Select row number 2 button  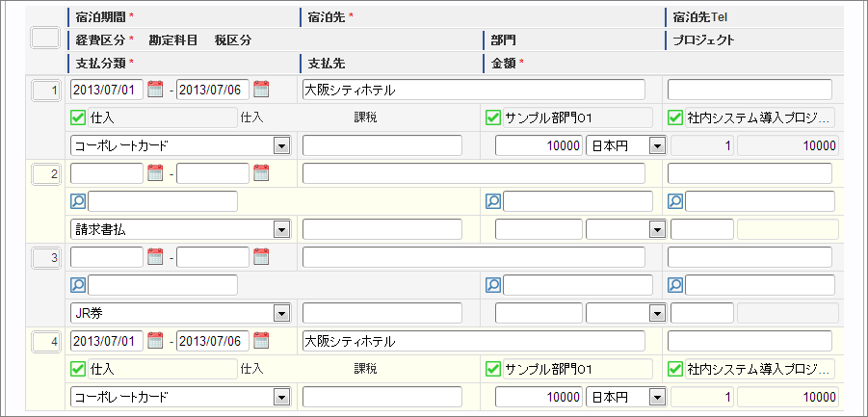[x=45, y=174]
